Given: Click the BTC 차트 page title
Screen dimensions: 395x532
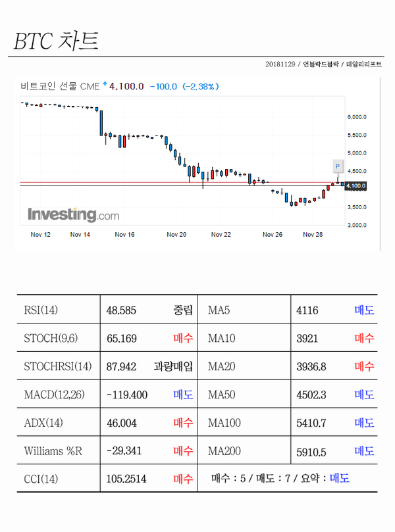Looking at the screenshot, I should [x=56, y=41].
